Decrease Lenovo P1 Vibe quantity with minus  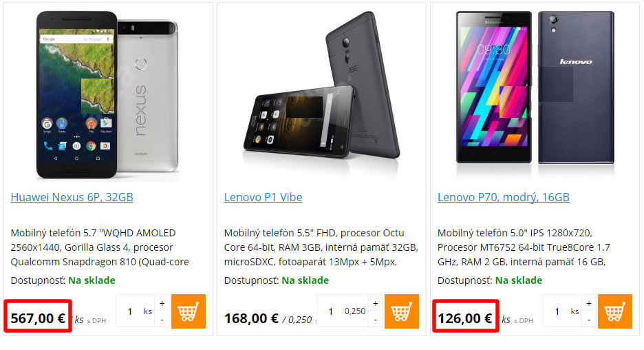[376, 320]
